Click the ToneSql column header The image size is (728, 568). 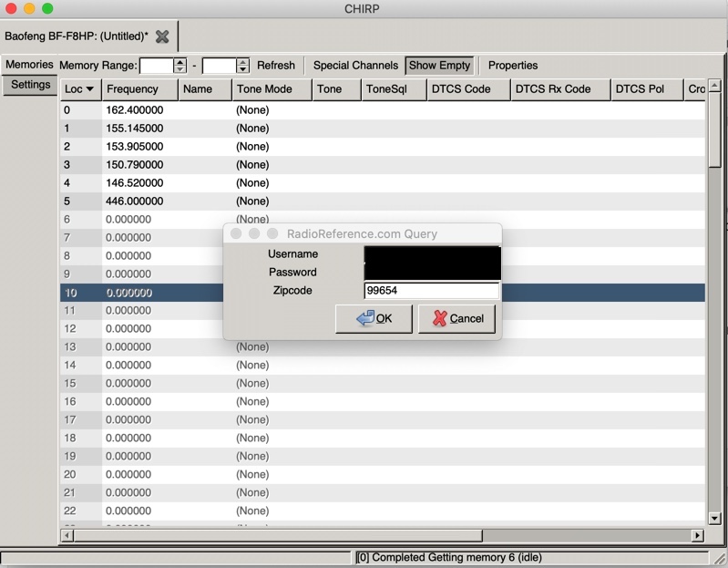pyautogui.click(x=394, y=89)
